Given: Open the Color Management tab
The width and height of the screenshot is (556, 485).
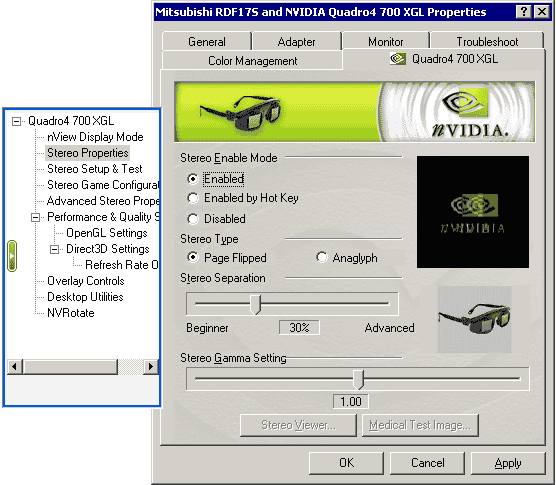Looking at the screenshot, I should (252, 61).
